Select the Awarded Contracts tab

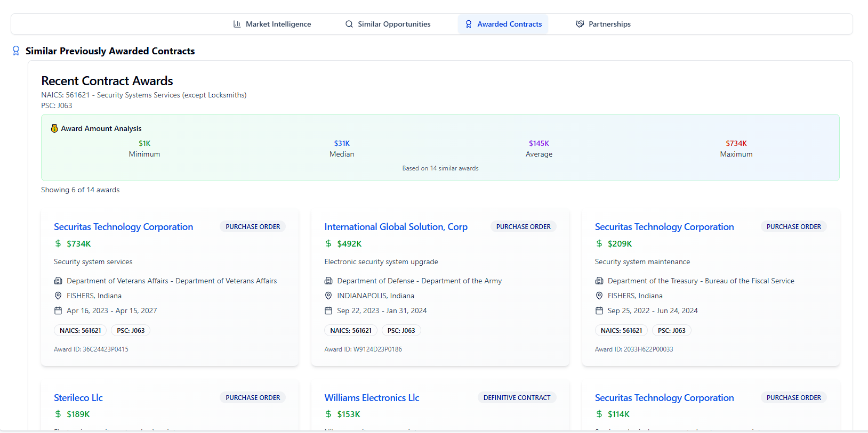503,24
